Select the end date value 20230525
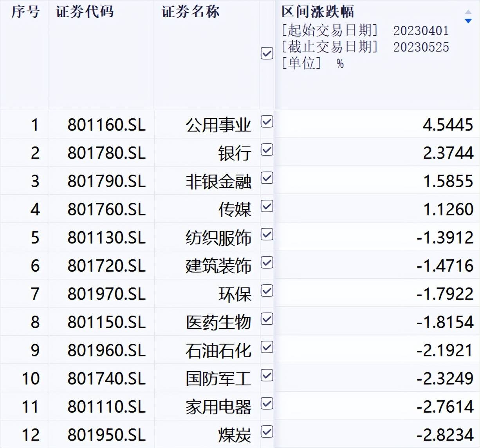480x448 pixels. coord(421,47)
